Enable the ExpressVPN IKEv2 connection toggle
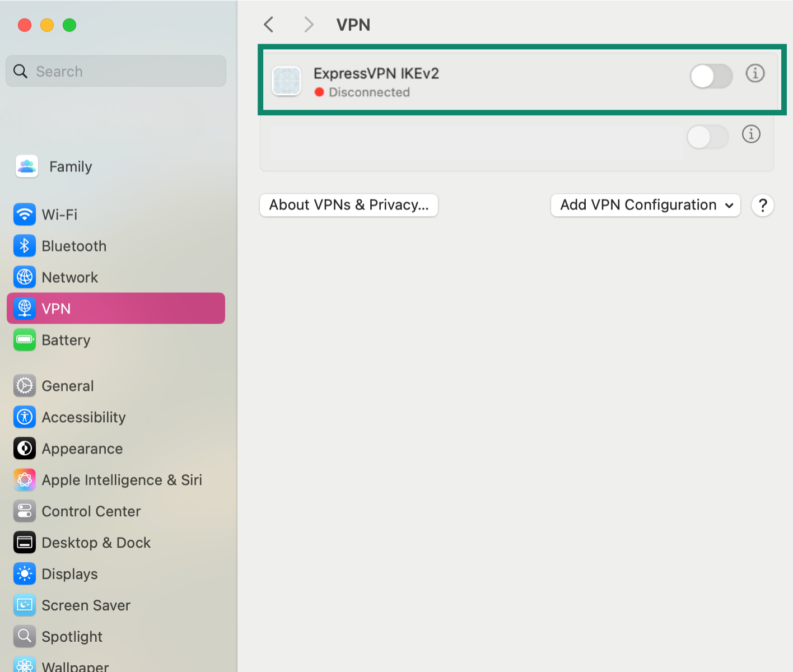Screen dimensions: 793x672 point(711,77)
